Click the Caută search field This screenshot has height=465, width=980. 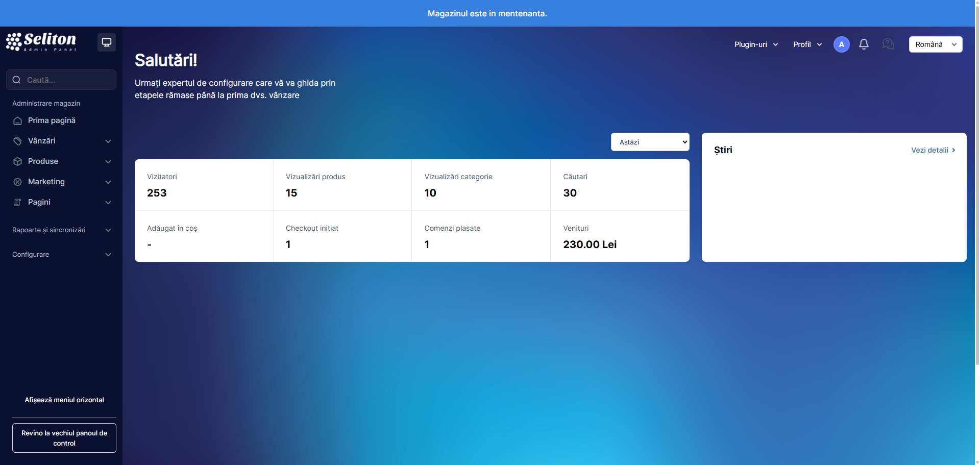[66, 80]
